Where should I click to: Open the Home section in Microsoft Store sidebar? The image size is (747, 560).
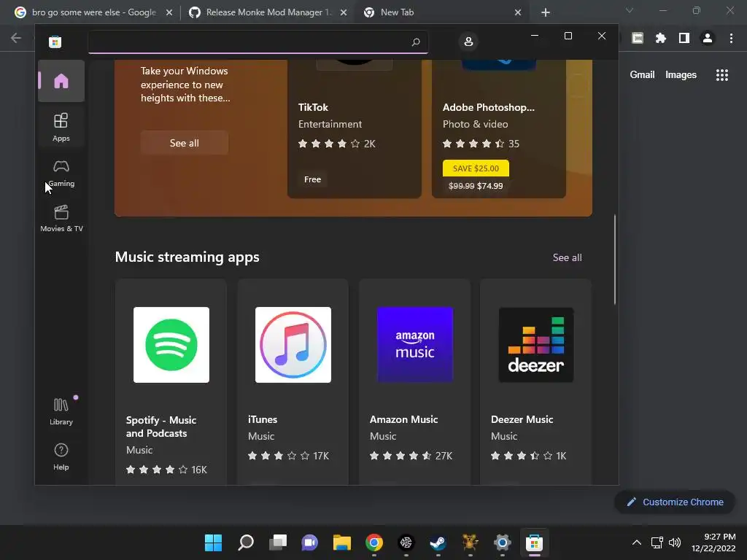(61, 81)
